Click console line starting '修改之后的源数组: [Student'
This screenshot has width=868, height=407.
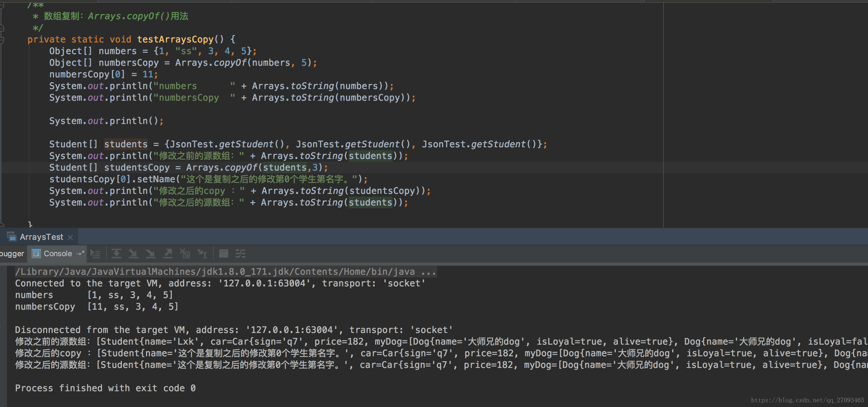click(442, 365)
